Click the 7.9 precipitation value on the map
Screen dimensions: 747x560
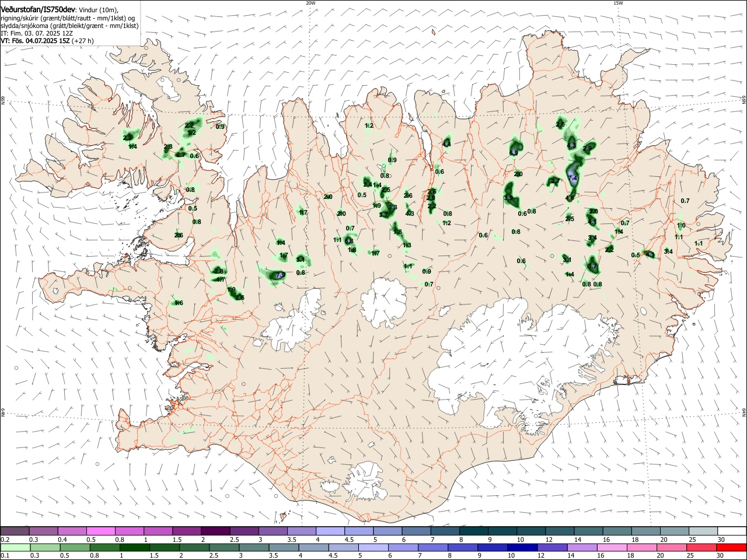tap(280, 275)
